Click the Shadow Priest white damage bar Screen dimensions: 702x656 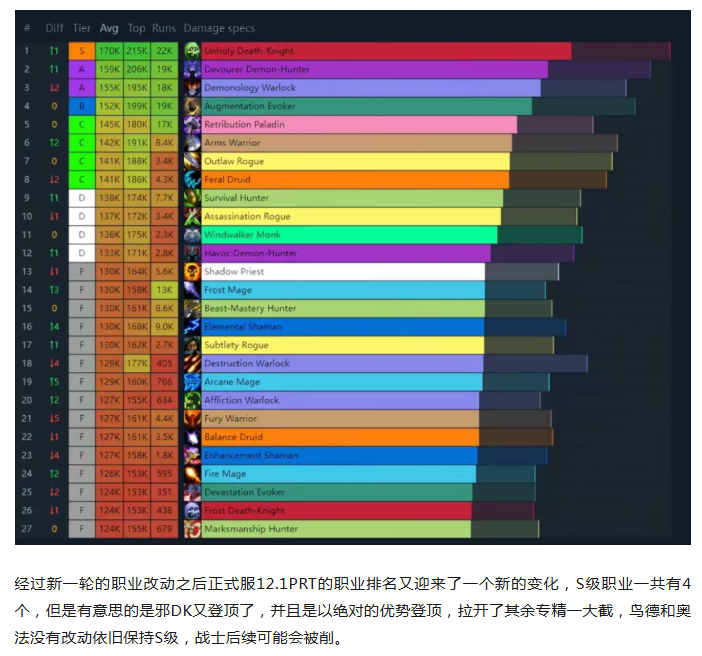click(343, 271)
